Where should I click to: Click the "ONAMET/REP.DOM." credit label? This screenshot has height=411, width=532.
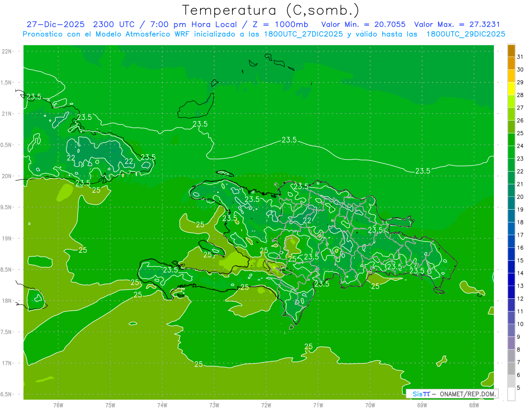coord(468,394)
